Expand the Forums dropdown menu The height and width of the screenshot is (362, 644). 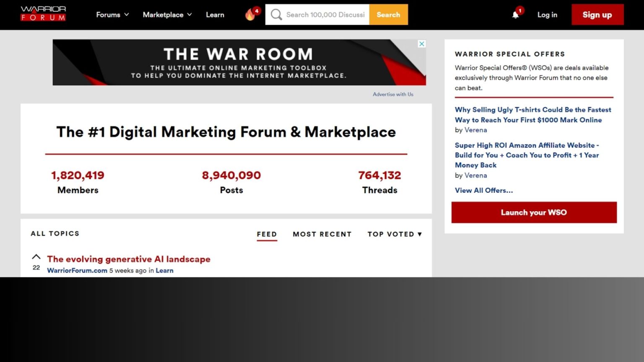pos(112,15)
